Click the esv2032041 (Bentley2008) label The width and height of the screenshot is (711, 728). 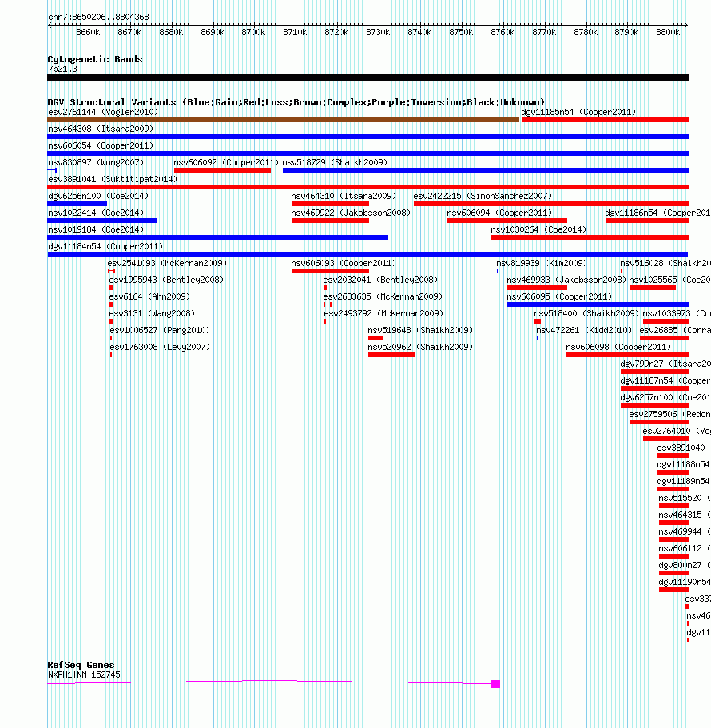point(380,280)
